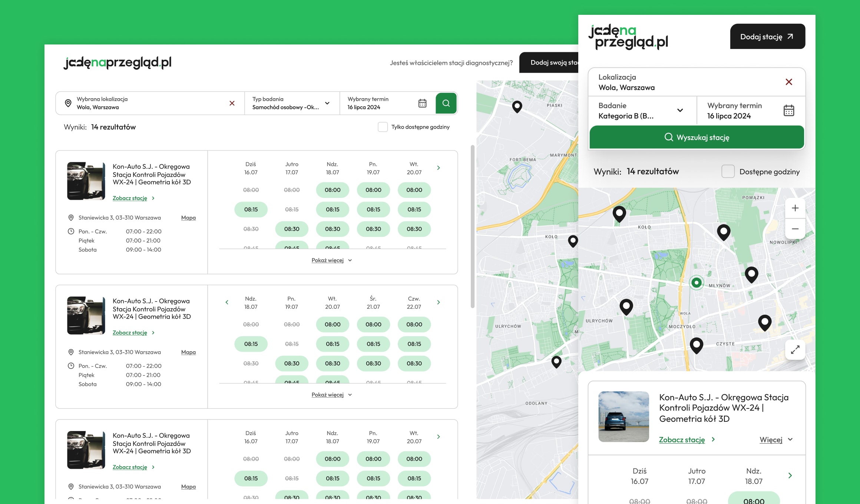The image size is (860, 504).
Task: Click the desktop results list scrollbar
Action: click(x=472, y=226)
